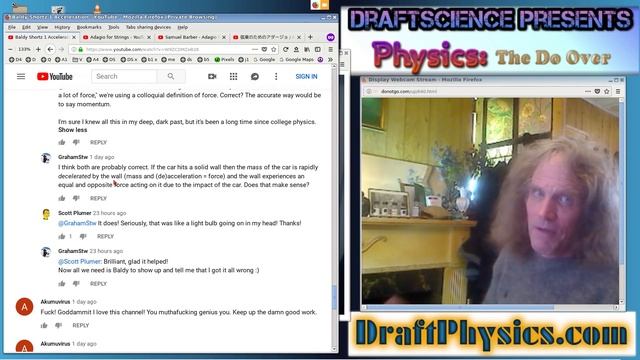Bookmark star in webcam stream window

[607, 91]
